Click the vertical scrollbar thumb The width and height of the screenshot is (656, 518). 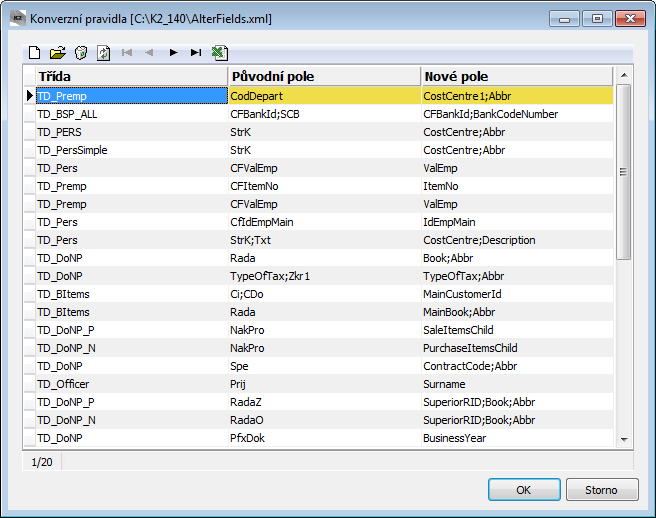tap(624, 172)
